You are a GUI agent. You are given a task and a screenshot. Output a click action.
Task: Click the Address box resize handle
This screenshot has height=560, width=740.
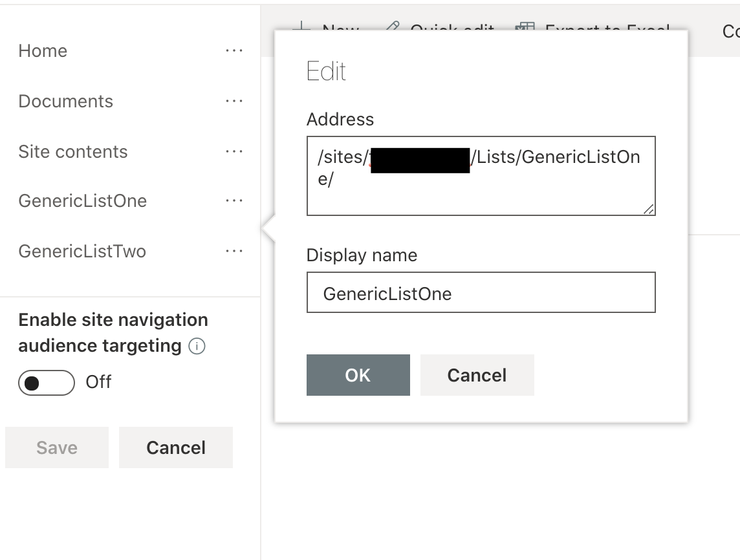tap(649, 209)
